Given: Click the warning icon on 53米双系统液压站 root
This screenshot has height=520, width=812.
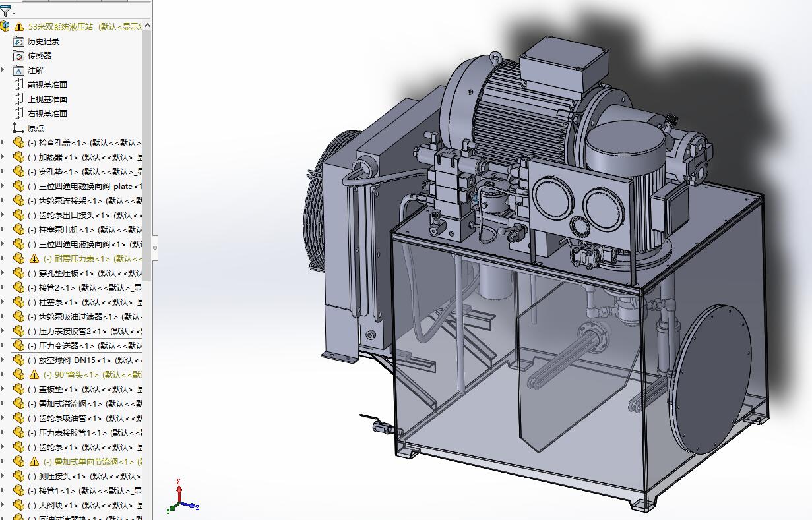Looking at the screenshot, I should coord(19,26).
